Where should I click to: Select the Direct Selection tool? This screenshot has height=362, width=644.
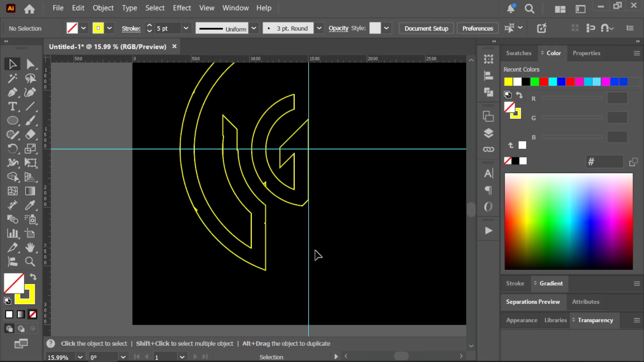pyautogui.click(x=30, y=64)
